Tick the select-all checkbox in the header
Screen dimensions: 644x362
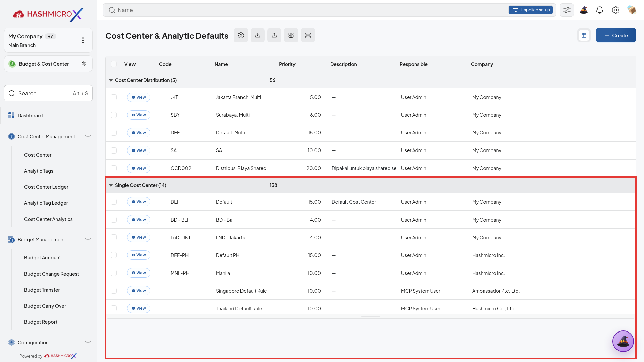click(x=114, y=64)
